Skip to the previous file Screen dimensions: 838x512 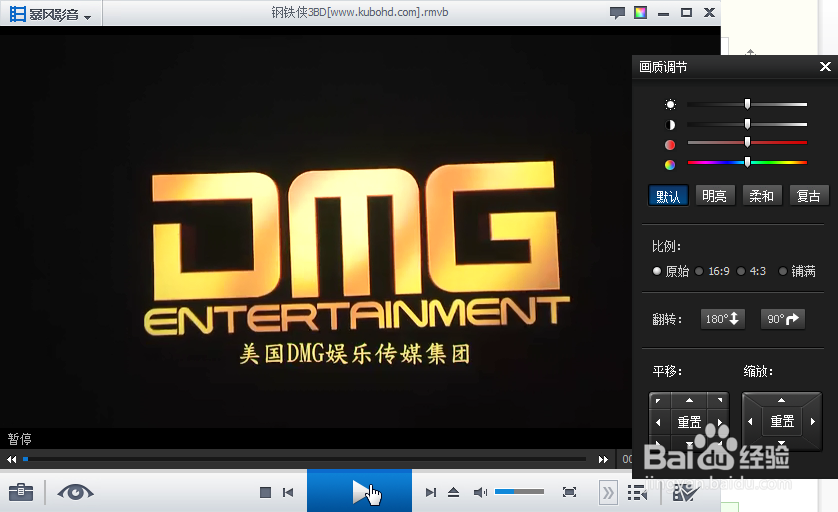point(288,492)
